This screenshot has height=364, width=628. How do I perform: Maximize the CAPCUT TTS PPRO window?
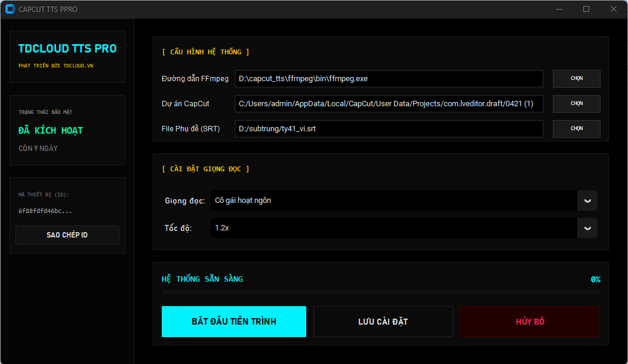(586, 9)
